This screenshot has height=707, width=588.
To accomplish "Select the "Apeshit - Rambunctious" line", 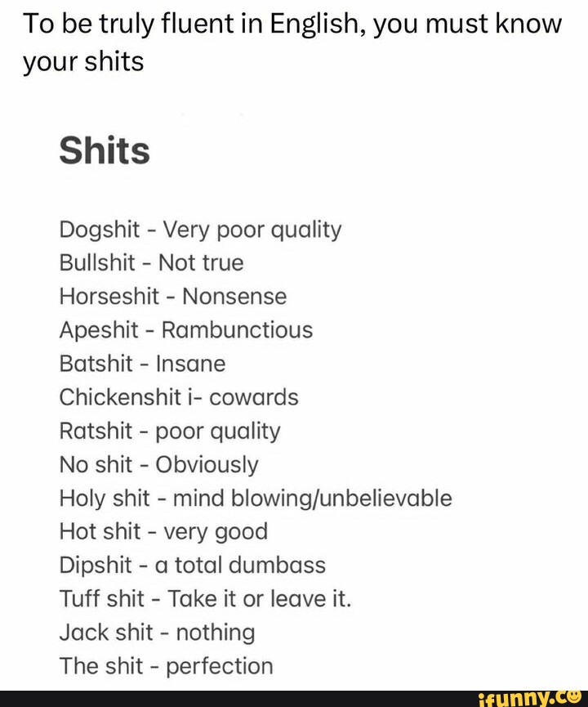I will click(186, 330).
